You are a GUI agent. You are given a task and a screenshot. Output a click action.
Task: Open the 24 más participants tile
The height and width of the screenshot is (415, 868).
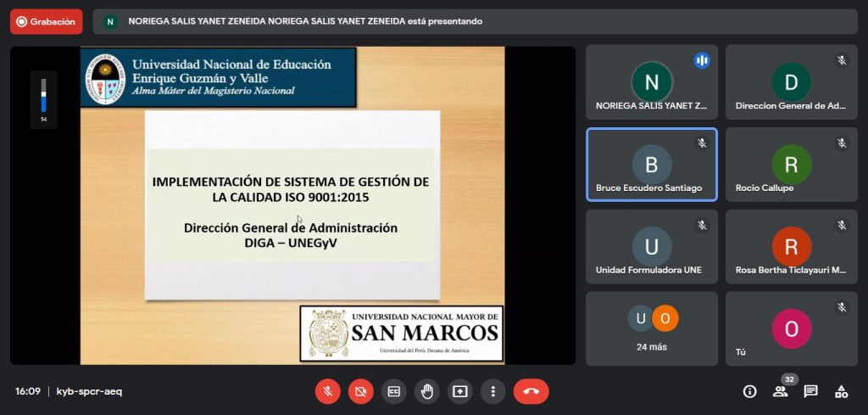(652, 328)
